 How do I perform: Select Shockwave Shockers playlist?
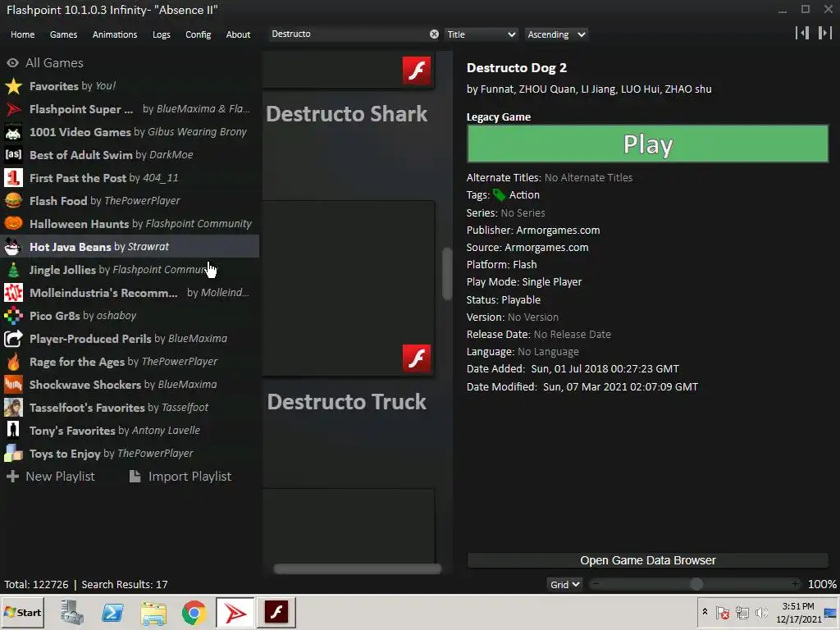[130, 385]
